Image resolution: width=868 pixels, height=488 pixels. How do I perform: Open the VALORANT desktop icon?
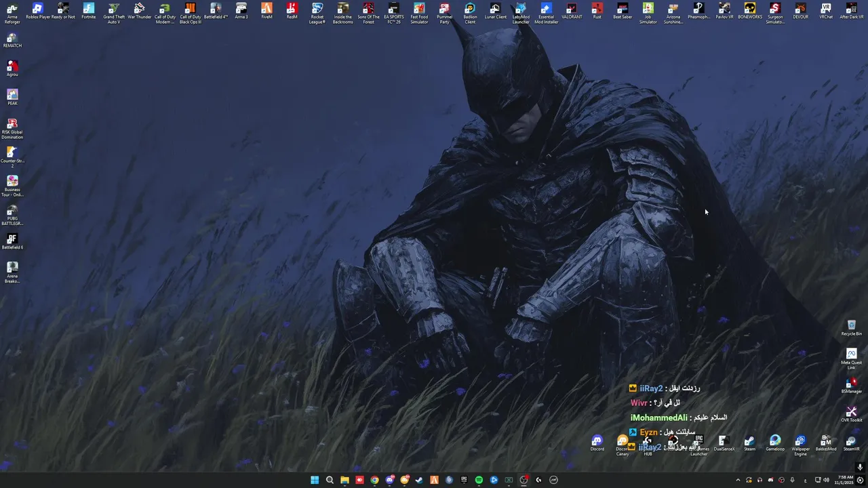point(572,11)
